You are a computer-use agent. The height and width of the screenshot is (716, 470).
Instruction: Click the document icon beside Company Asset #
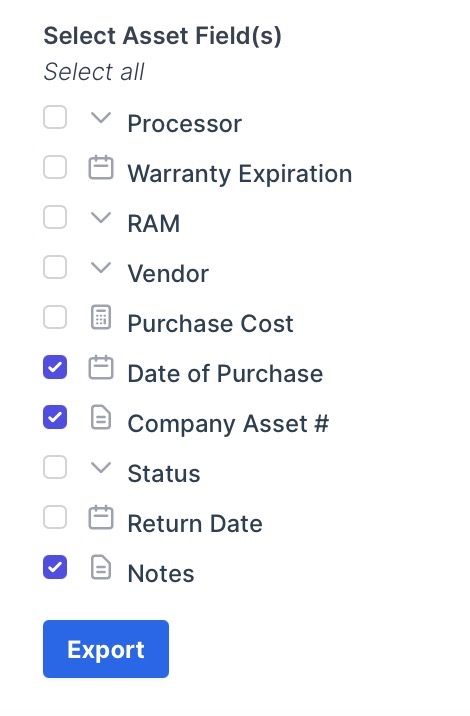[x=100, y=417]
